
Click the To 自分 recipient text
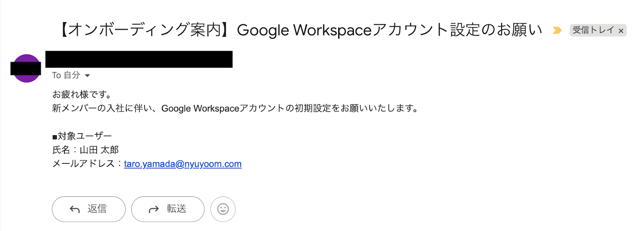tap(66, 75)
